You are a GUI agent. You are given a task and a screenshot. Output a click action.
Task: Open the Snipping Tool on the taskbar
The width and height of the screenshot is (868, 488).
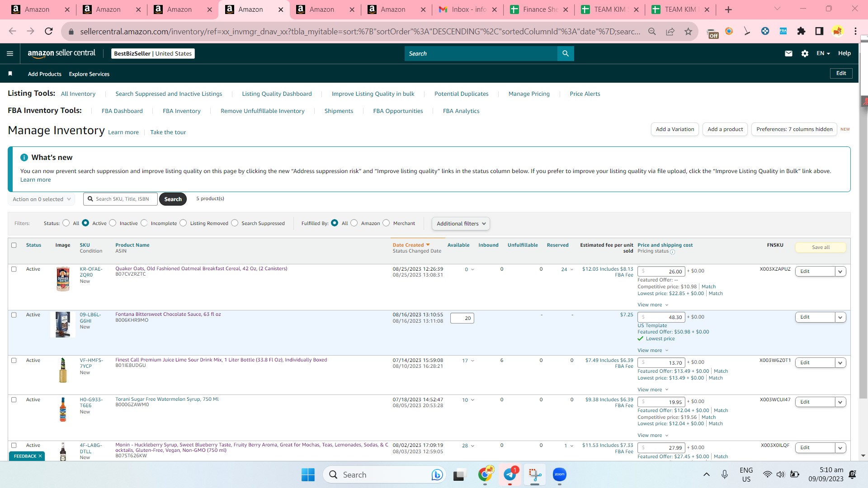535,474
